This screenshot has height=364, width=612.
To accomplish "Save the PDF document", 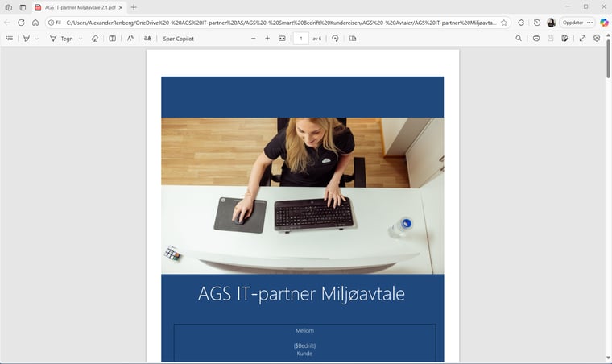I will [x=550, y=38].
